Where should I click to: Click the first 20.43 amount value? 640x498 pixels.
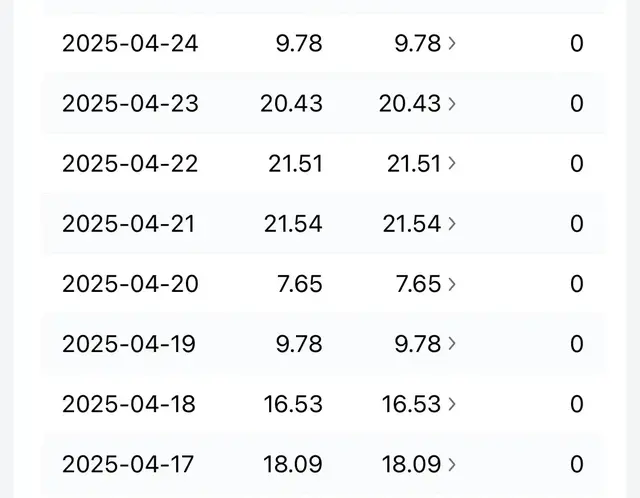(x=292, y=104)
